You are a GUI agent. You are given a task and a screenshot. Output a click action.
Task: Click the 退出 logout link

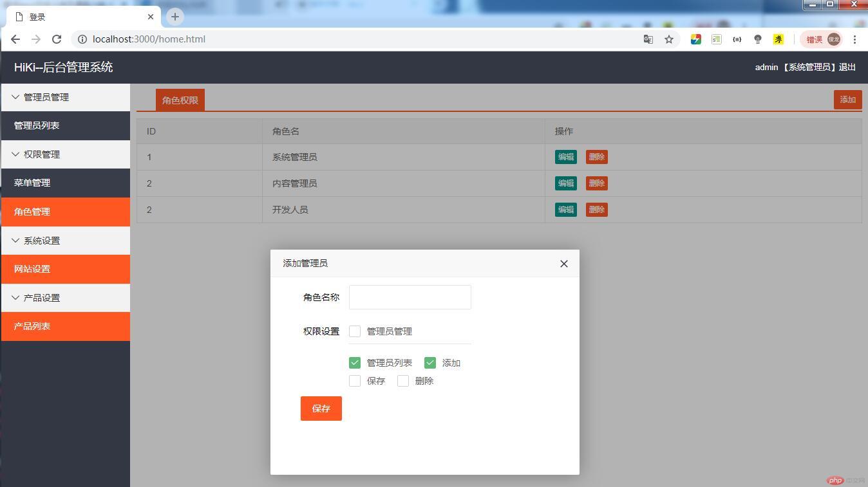(x=847, y=67)
